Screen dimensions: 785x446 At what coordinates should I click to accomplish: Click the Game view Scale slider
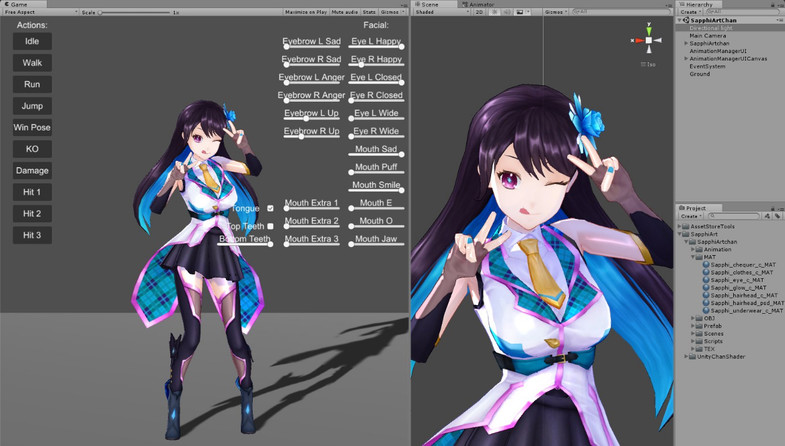click(134, 12)
